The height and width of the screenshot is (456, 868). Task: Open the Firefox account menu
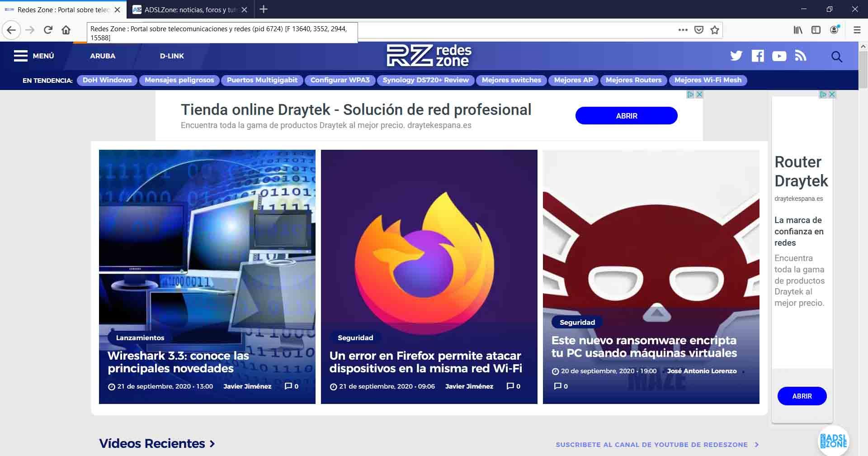(x=835, y=30)
